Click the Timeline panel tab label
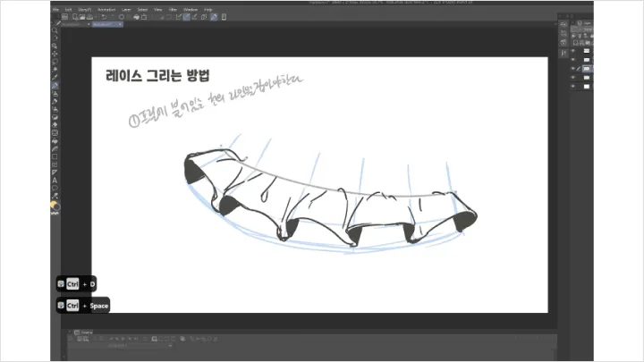 coord(84,332)
